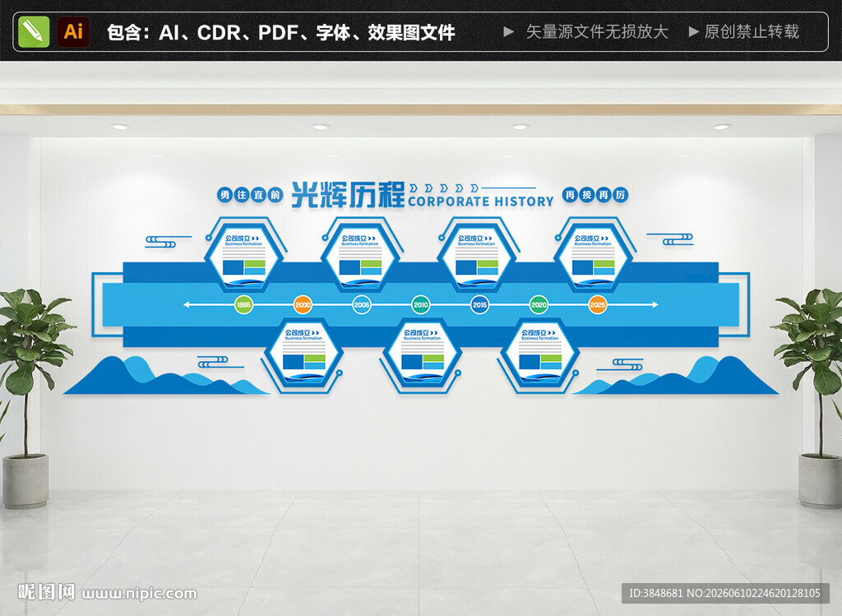
Task: Select the orange 2000 timeline marker
Action: [x=303, y=304]
